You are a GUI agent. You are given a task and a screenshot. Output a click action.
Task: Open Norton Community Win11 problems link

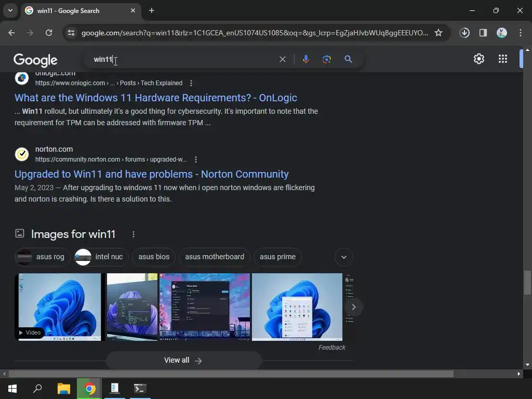pos(152,175)
